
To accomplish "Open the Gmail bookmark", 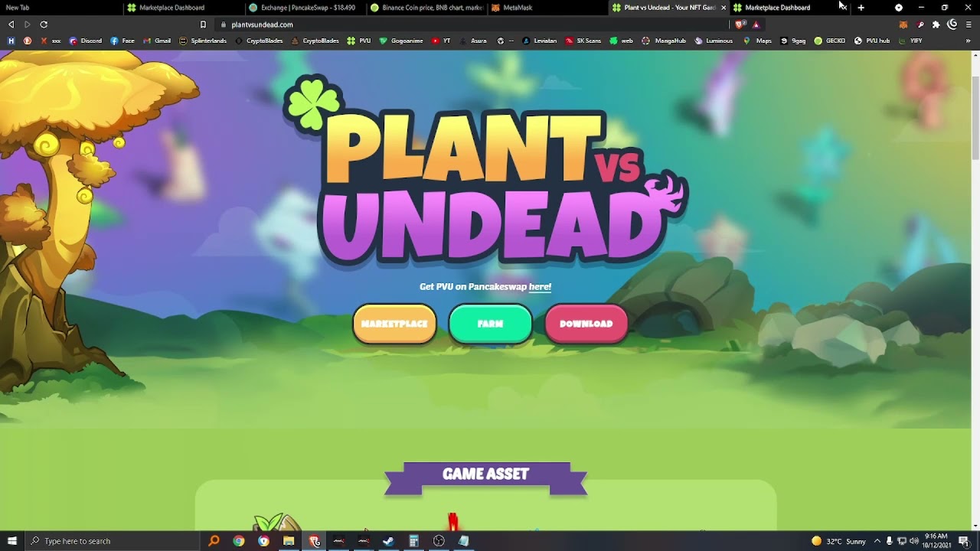I will [x=157, y=41].
